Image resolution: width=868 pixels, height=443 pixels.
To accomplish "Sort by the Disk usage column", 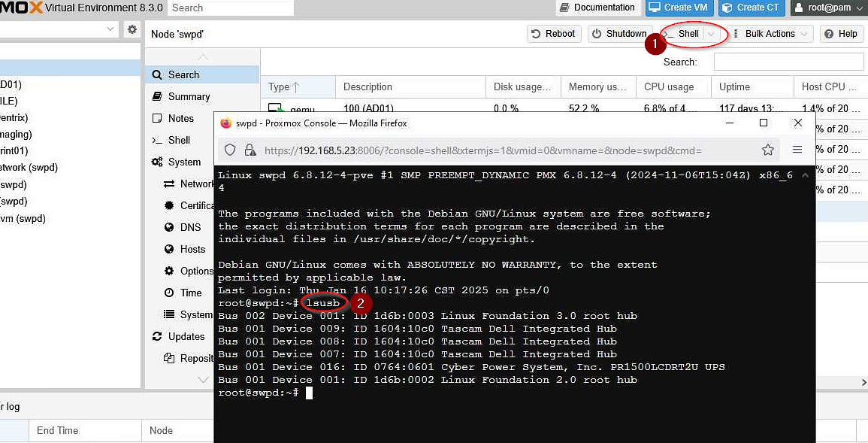I will click(x=523, y=87).
